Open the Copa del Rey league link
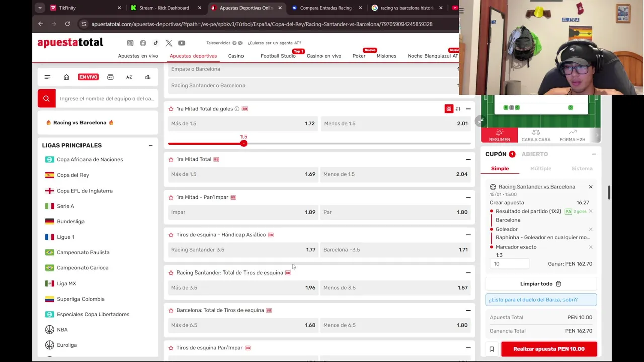644x362 pixels. pos(73,175)
